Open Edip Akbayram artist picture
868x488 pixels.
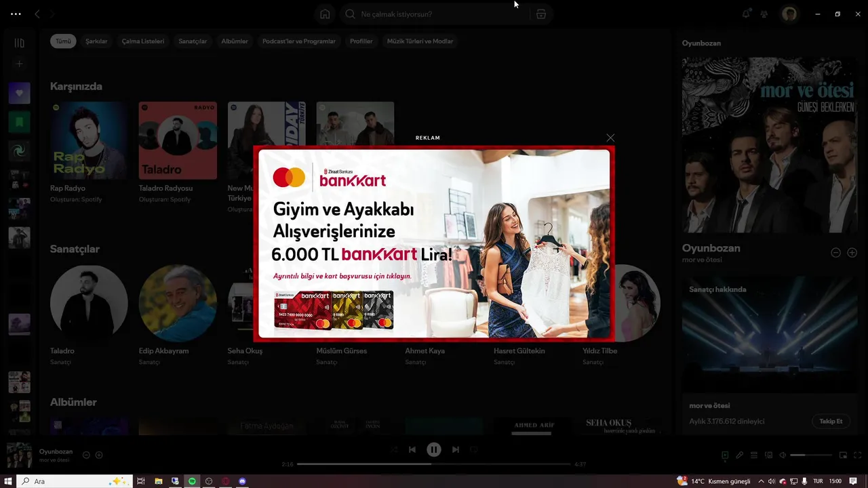178,303
